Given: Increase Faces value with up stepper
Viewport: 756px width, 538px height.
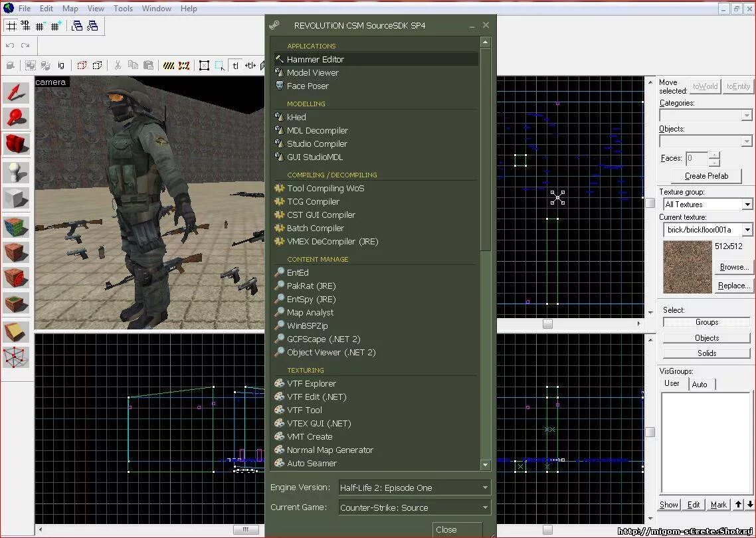Looking at the screenshot, I should pos(715,155).
